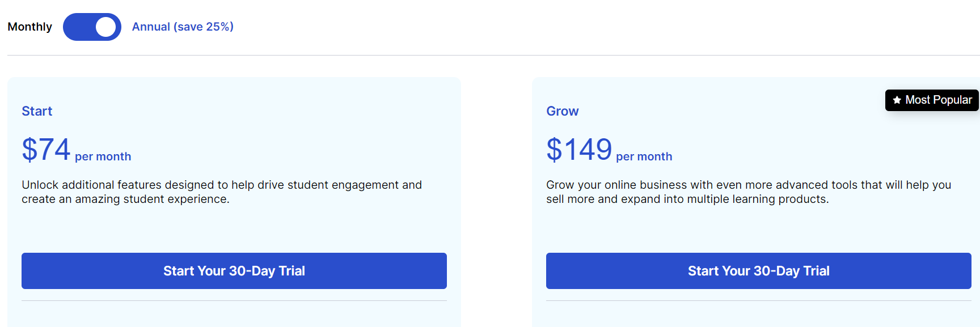Click the $149 price figure

(579, 150)
